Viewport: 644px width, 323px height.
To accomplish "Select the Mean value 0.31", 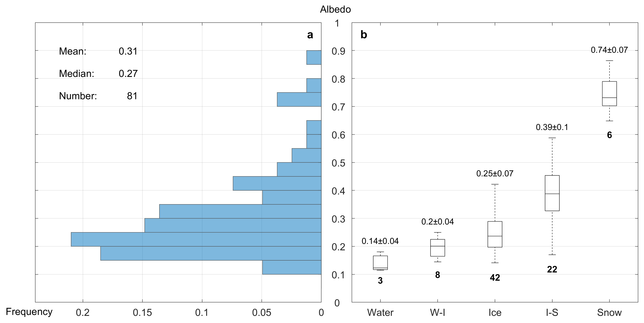I will point(128,51).
